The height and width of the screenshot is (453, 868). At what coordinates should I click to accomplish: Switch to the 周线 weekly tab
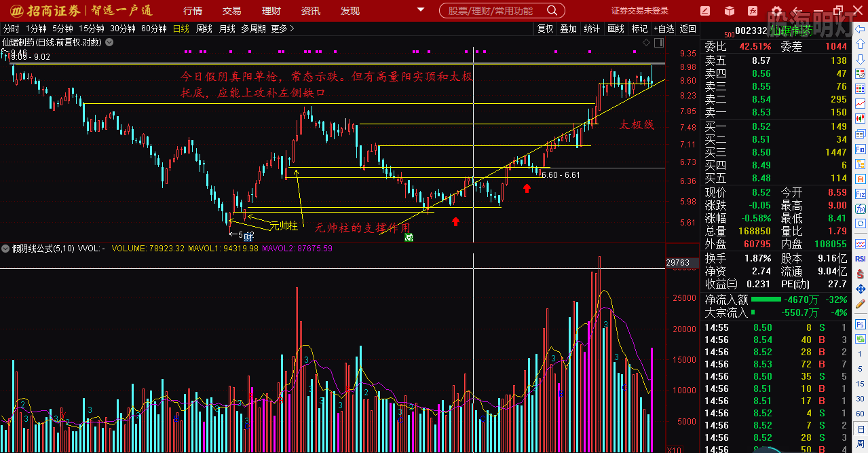pyautogui.click(x=204, y=29)
